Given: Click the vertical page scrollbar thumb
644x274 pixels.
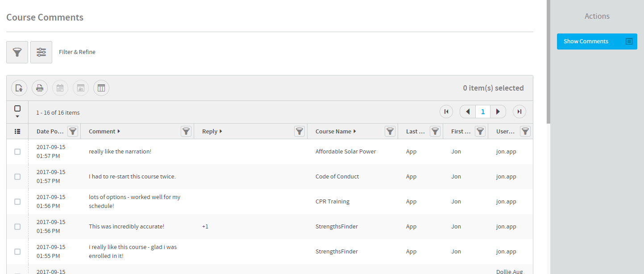Looking at the screenshot, I should tap(548, 62).
